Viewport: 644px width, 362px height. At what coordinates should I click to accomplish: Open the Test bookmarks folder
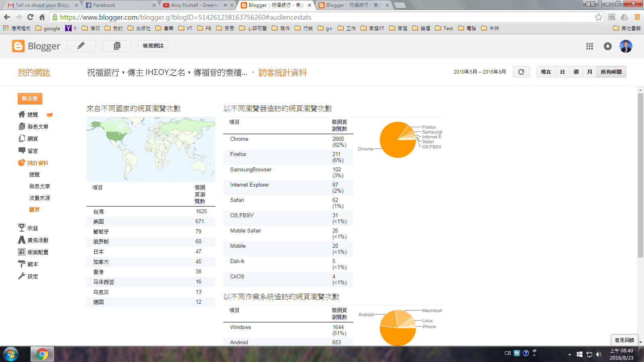444,28
